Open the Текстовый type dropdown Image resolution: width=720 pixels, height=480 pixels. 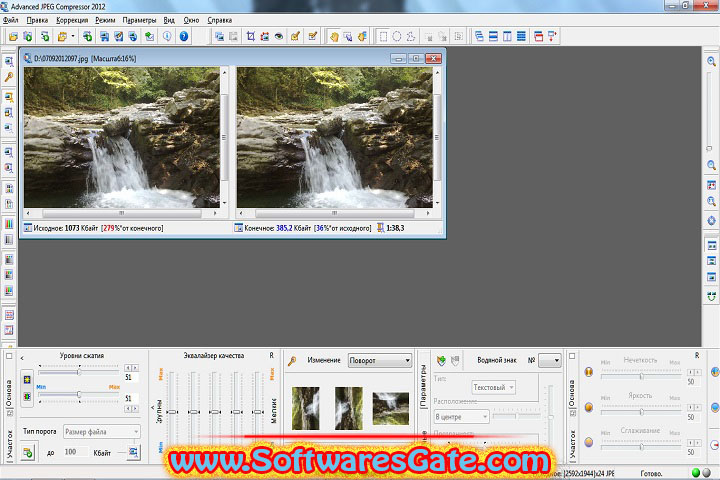tap(493, 388)
